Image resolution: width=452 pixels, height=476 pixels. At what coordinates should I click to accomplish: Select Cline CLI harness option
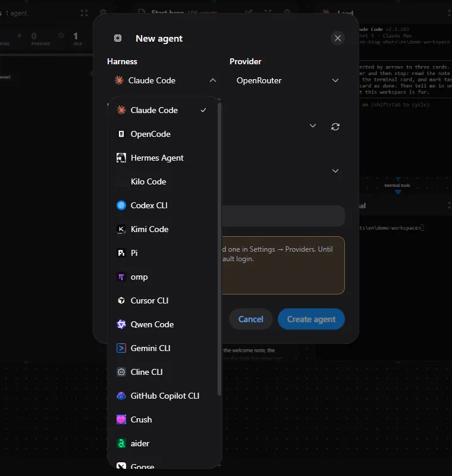click(x=161, y=372)
